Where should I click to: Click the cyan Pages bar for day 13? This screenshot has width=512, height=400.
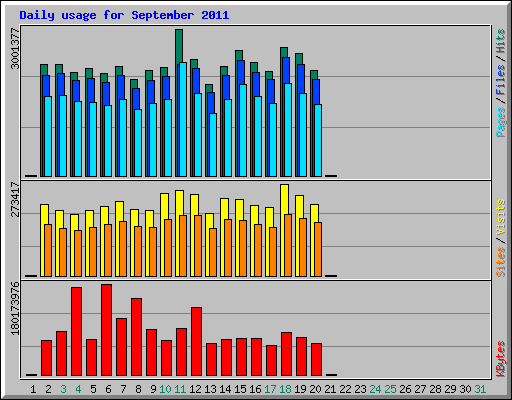coord(213,145)
